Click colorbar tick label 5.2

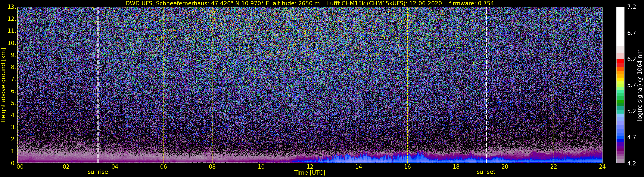coord(632,111)
